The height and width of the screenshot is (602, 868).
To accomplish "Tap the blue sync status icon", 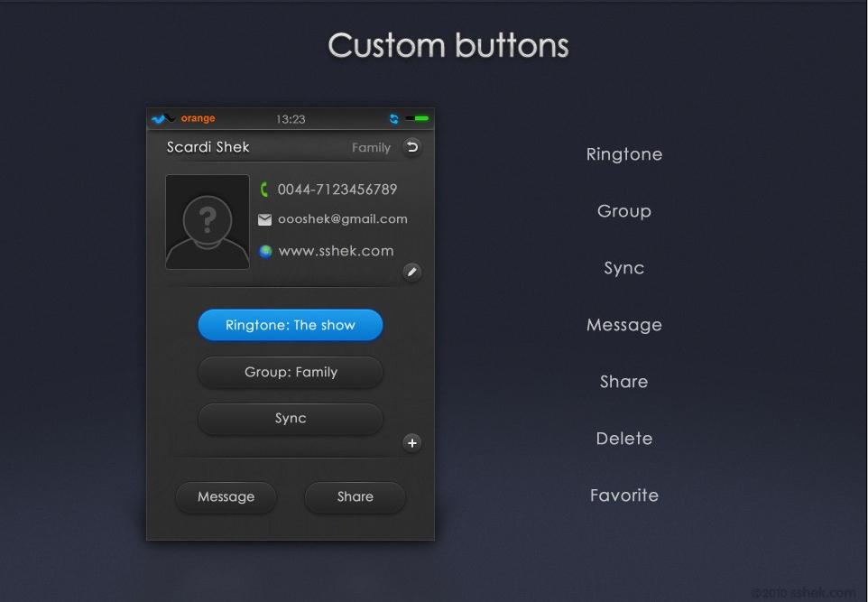I will tap(393, 118).
